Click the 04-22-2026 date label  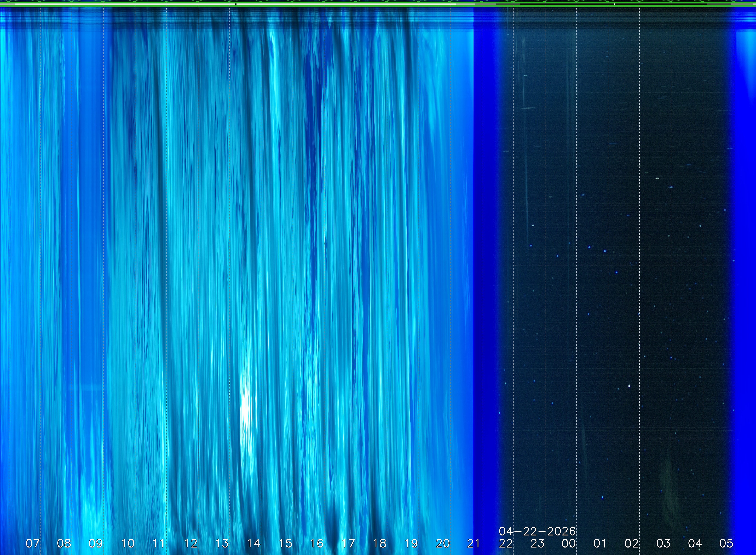coord(537,531)
